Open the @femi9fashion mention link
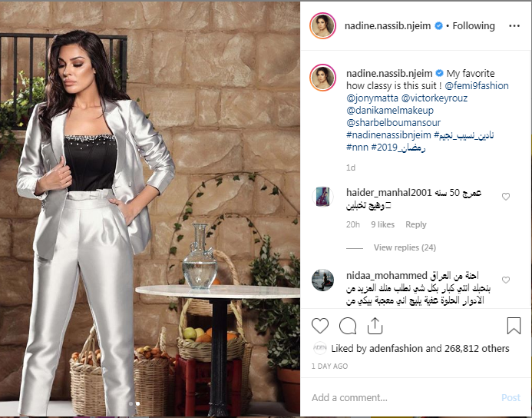 click(x=477, y=85)
